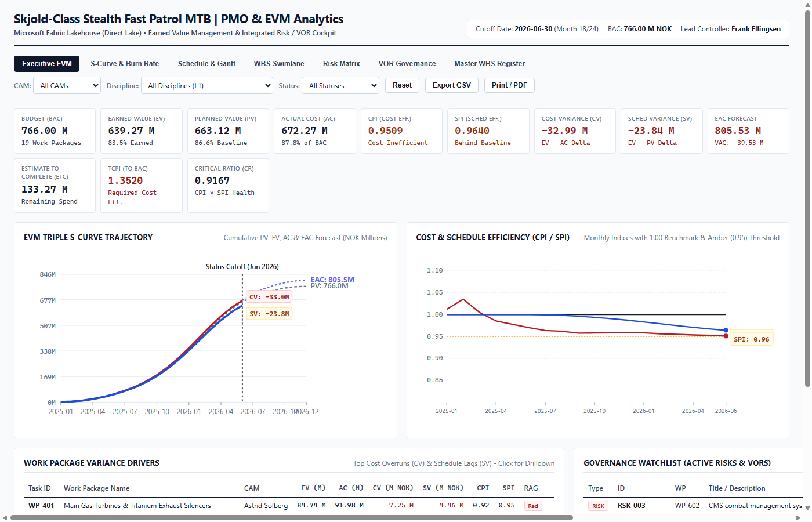This screenshot has width=812, height=522.
Task: Select the Critical Ratio (CR) card
Action: (x=228, y=186)
